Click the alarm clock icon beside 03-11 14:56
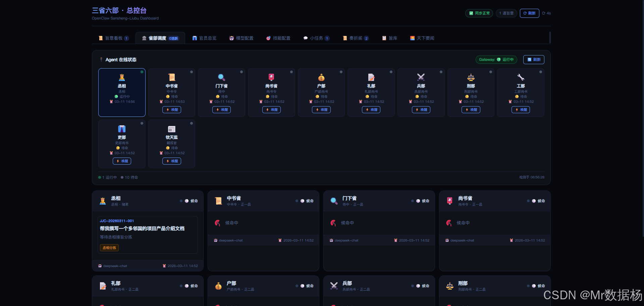The image size is (644, 306). point(111,101)
